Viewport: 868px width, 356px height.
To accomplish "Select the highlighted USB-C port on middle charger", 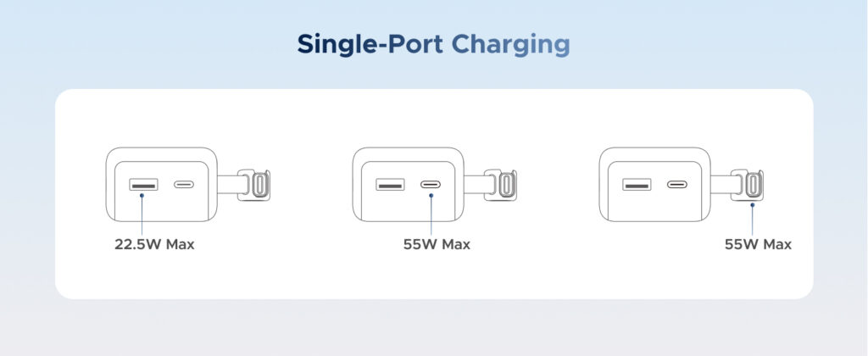I will (x=430, y=185).
